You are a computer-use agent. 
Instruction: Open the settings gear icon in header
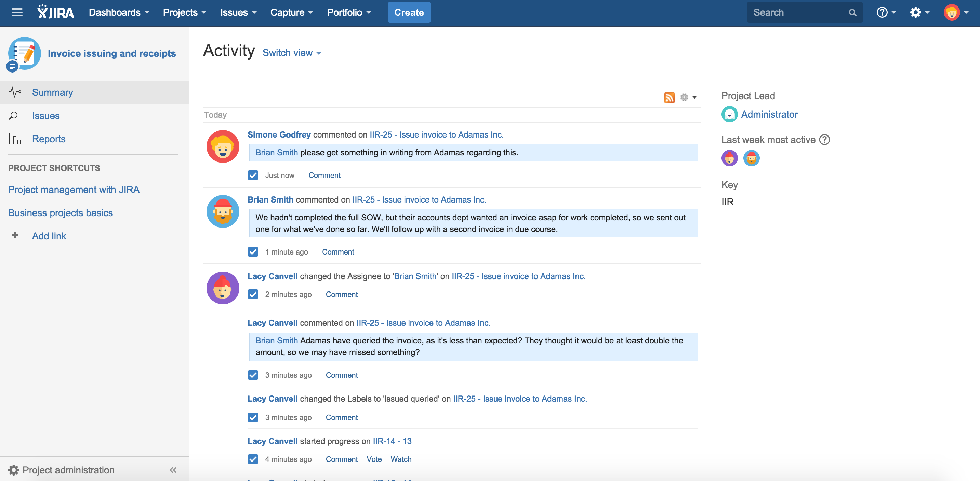pos(915,13)
